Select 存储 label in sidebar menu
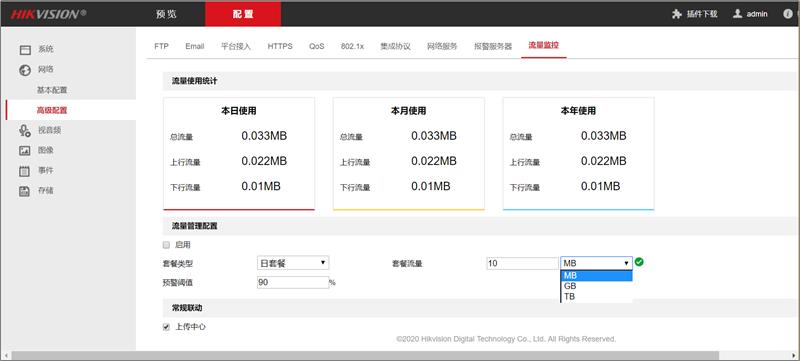 [46, 191]
